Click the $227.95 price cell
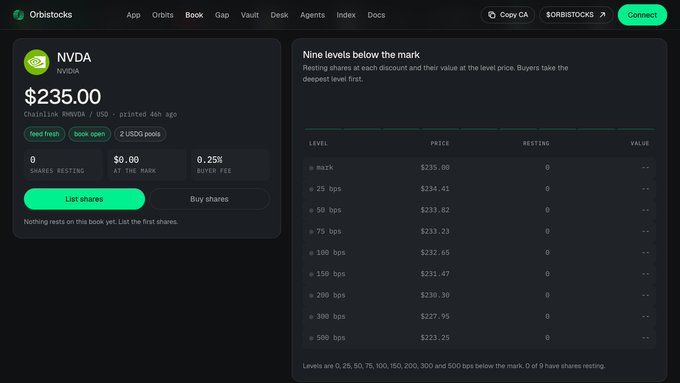Screen dimensions: 680x383 435,316
